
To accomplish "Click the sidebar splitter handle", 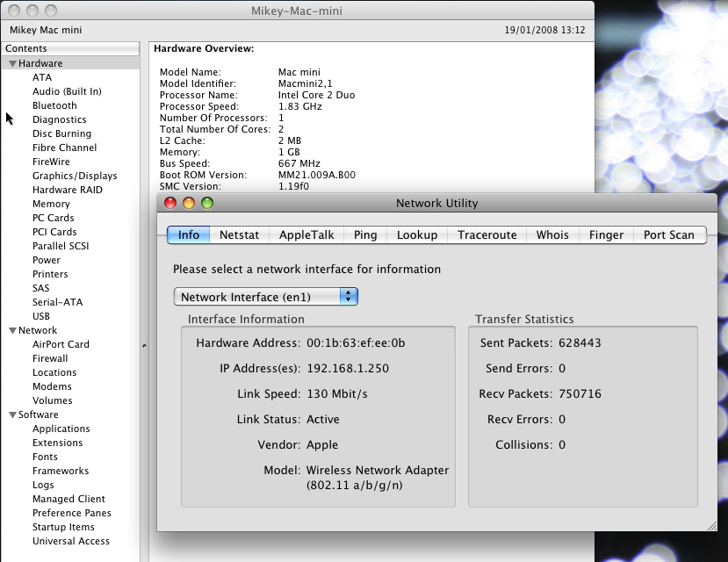I will tap(144, 347).
